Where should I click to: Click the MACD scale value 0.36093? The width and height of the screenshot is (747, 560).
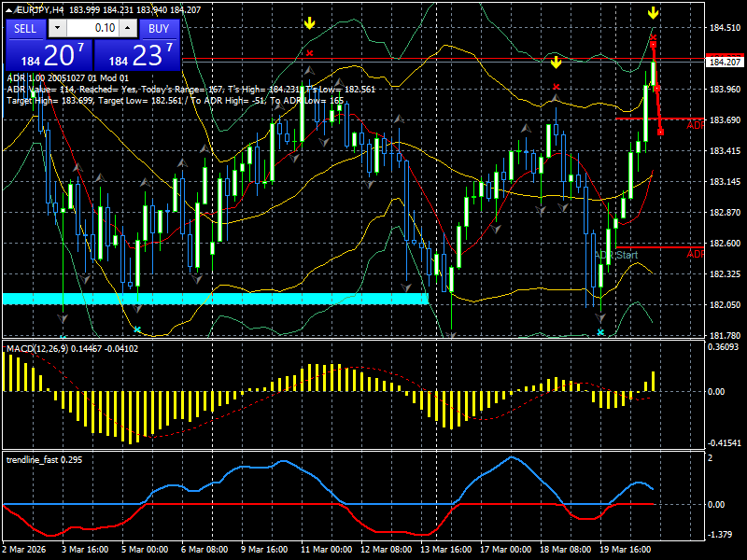coord(723,346)
